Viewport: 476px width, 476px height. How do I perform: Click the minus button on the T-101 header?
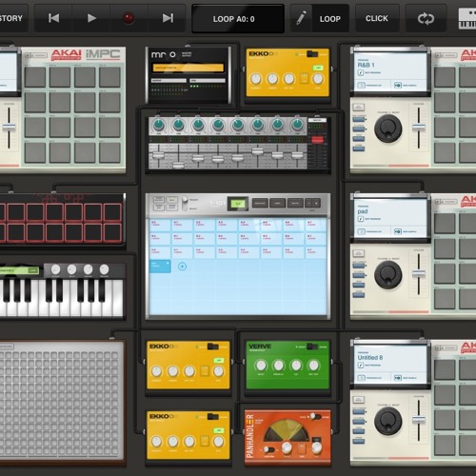coord(308,203)
